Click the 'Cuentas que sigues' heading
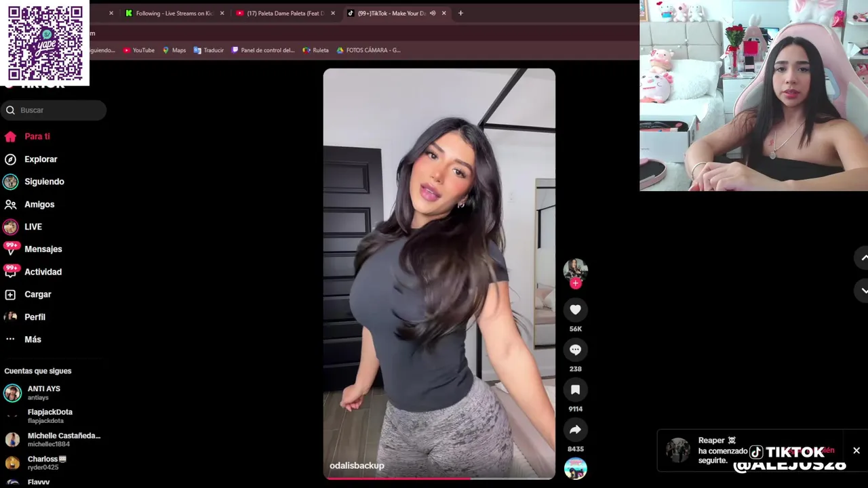This screenshot has height=488, width=868. click(x=38, y=371)
